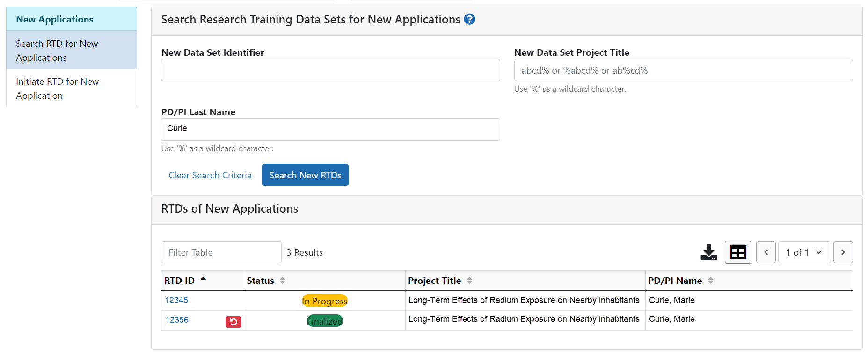The width and height of the screenshot is (868, 355).
Task: Click the Clear Search Criteria link
Action: coord(210,175)
